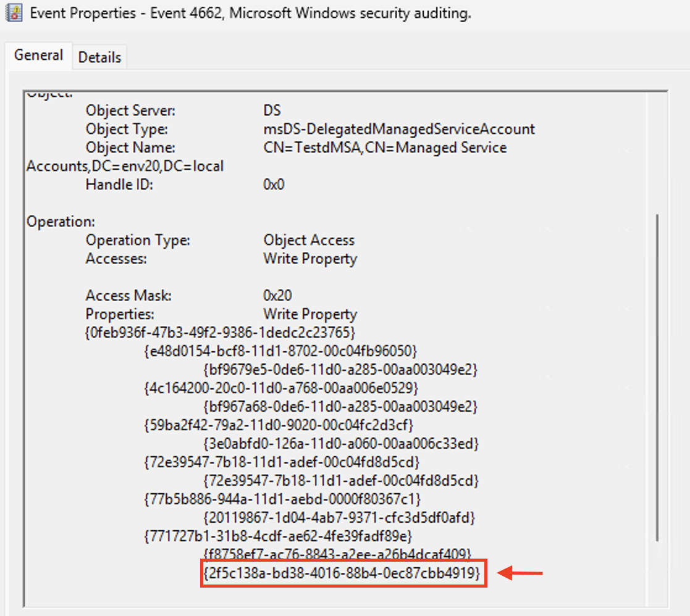Viewport: 690px width, 616px height.
Task: Click the Access Mask value 0x20
Action: [x=278, y=296]
